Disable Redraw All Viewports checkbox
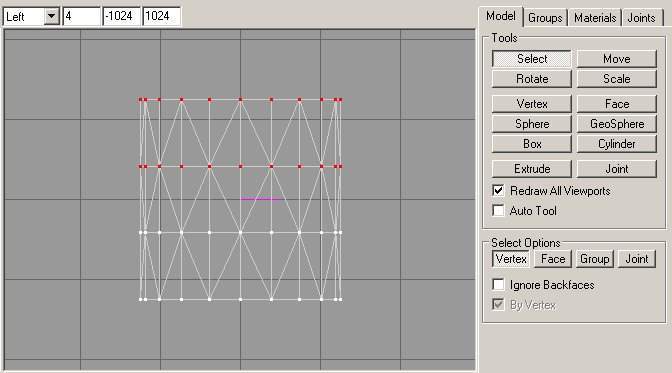Image resolution: width=672 pixels, height=373 pixels. pos(498,190)
